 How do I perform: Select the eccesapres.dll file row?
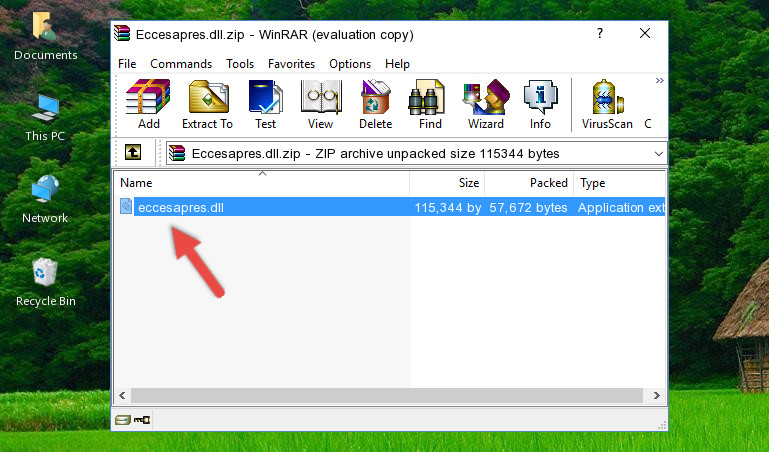[390, 207]
